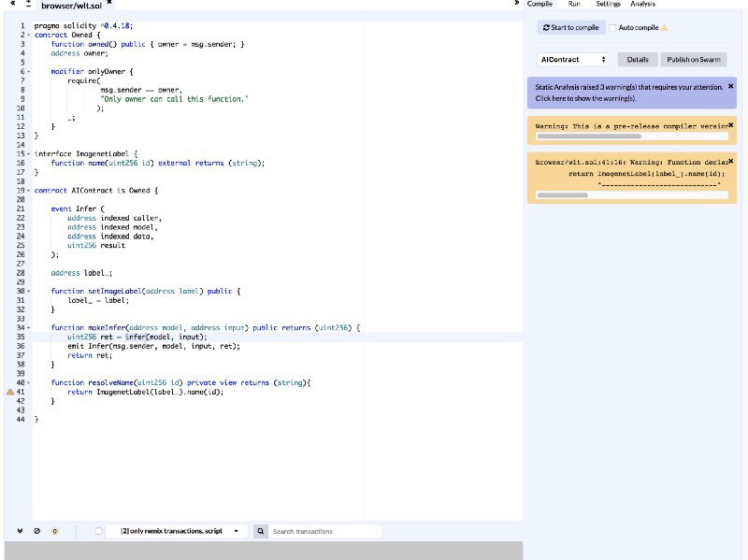
Task: Enable the Auto compile checkbox
Action: (612, 28)
